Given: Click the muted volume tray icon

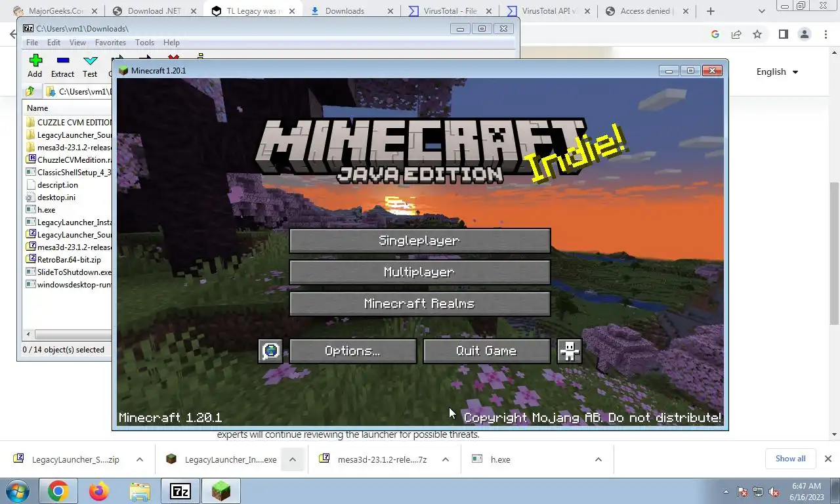Looking at the screenshot, I should coord(774,492).
